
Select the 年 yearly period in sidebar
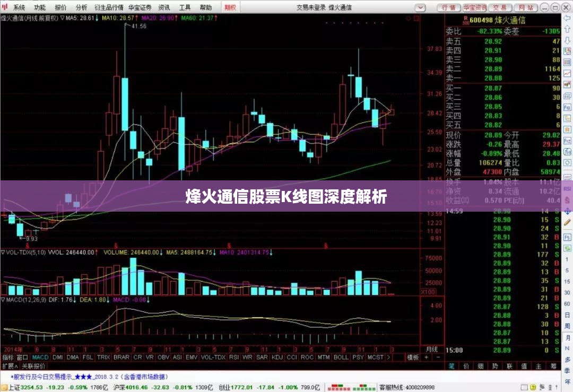[567, 382]
